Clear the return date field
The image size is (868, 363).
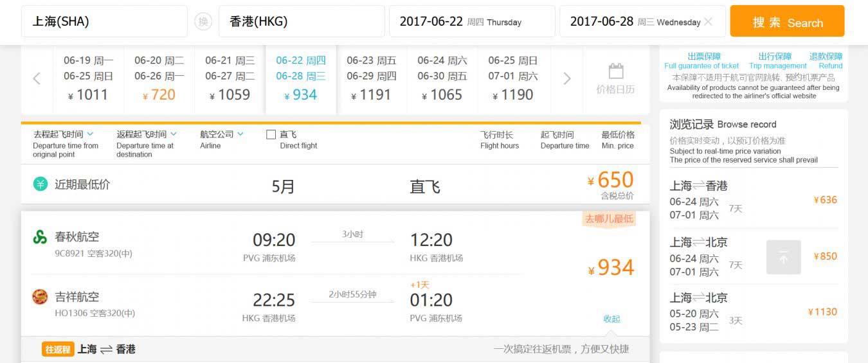coord(708,22)
